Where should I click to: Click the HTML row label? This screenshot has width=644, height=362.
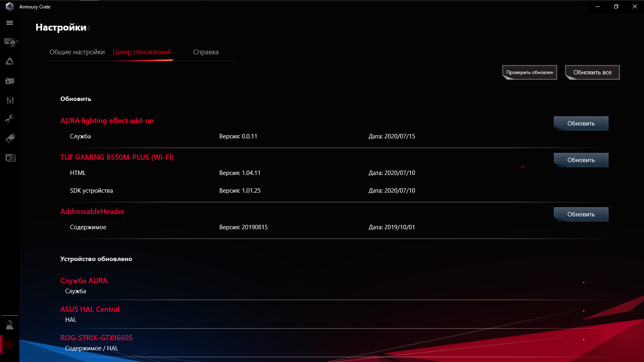(78, 173)
